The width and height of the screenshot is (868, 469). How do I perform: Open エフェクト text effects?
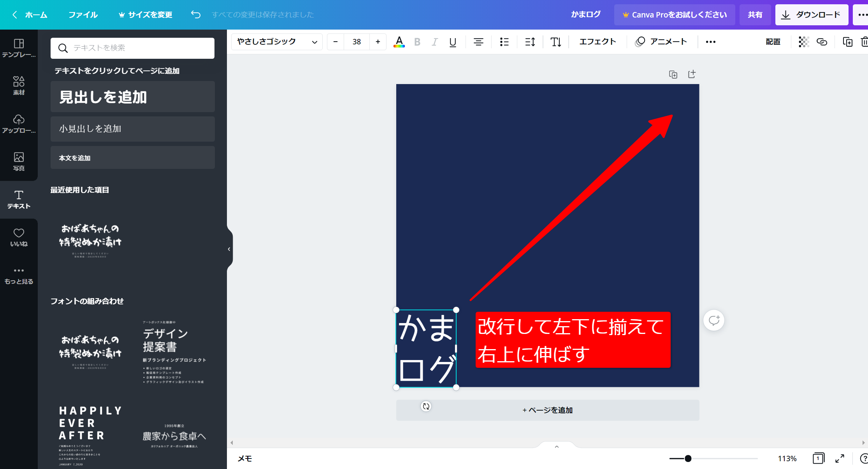tap(597, 42)
